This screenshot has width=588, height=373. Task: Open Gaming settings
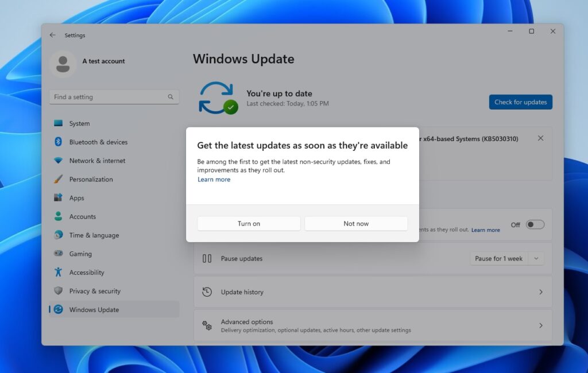click(x=80, y=254)
